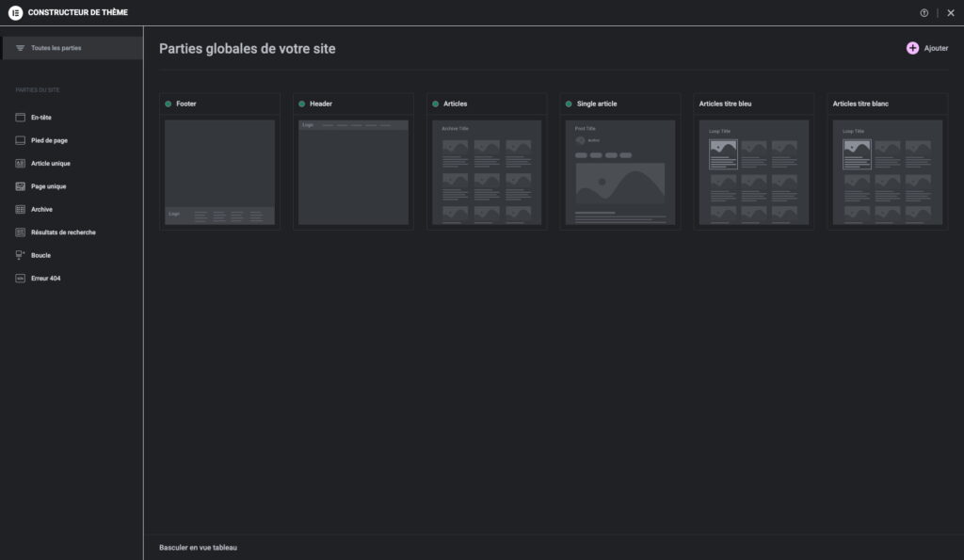964x560 pixels.
Task: Click the Boucle loop icon
Action: 21,255
